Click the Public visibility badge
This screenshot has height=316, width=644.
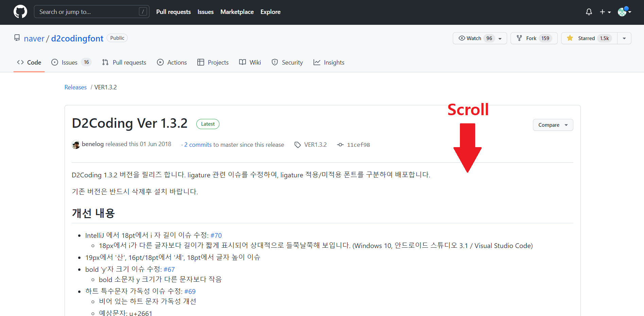pos(117,38)
